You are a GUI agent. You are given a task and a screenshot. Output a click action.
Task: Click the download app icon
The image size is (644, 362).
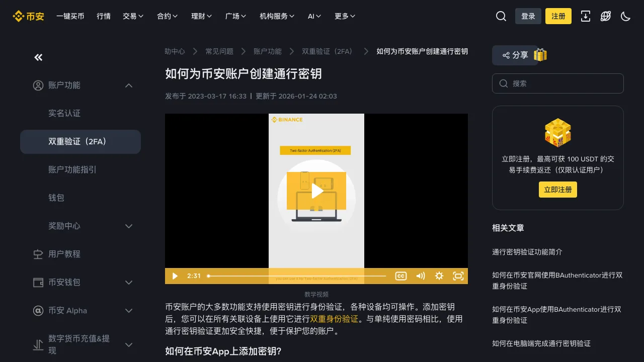[x=586, y=16]
